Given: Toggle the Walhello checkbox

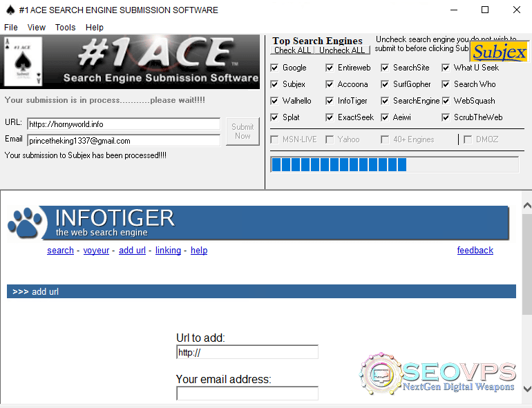Looking at the screenshot, I should [x=274, y=101].
